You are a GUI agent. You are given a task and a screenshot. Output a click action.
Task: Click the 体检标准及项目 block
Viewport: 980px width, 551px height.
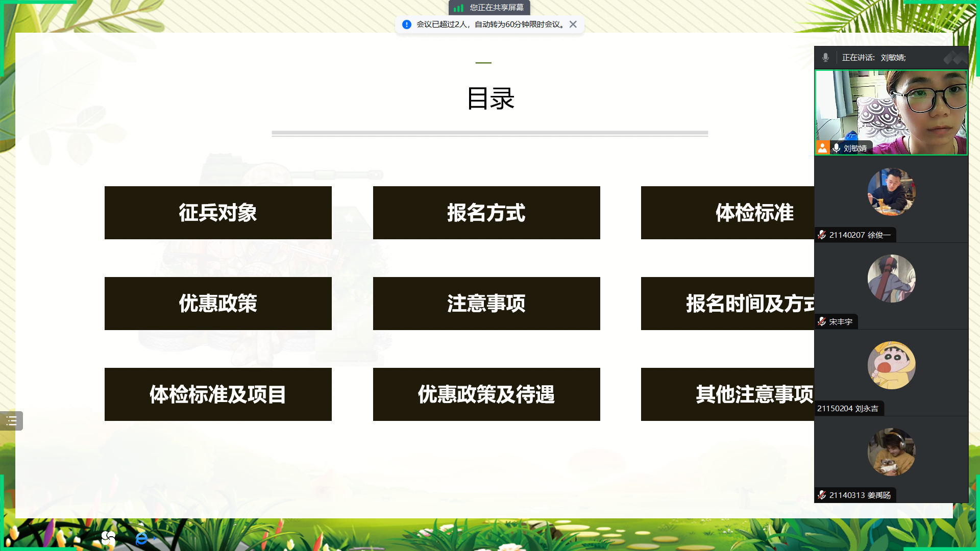(218, 394)
